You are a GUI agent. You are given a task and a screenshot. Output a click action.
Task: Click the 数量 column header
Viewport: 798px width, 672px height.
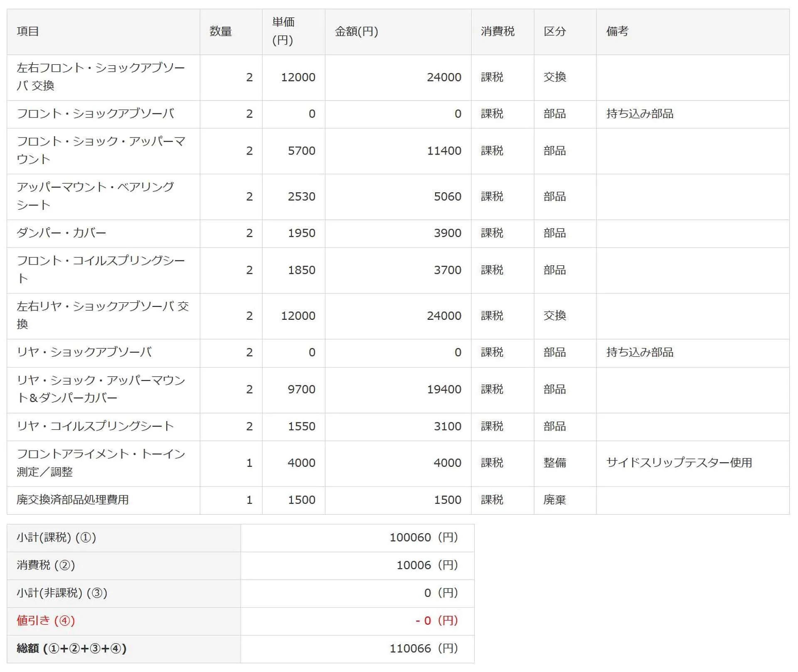220,32
